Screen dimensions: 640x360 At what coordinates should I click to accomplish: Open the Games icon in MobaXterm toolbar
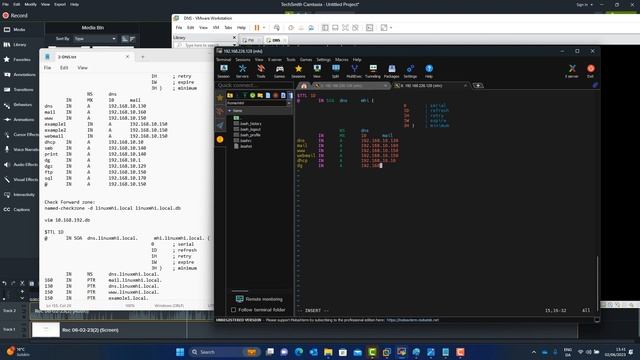coord(280,71)
